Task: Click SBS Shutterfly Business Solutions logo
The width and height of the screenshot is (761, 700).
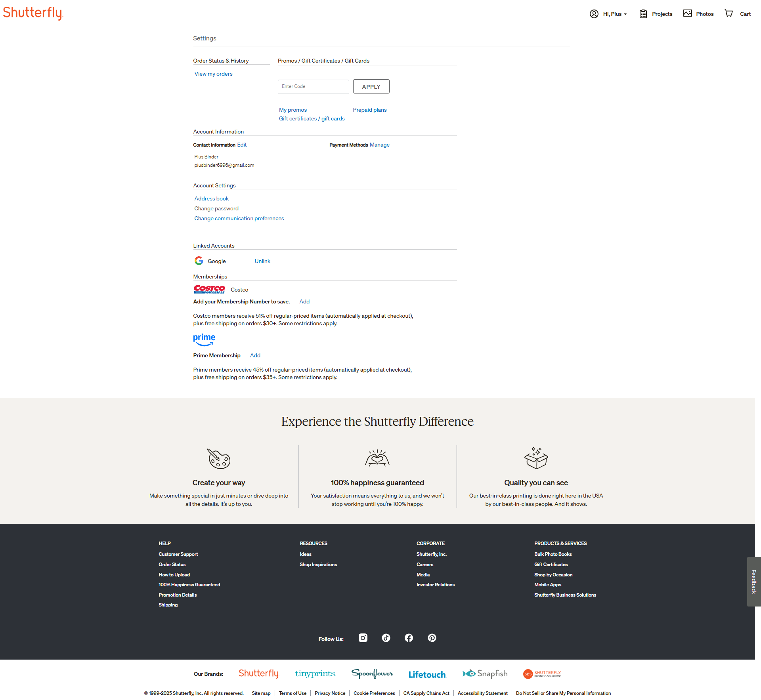Action: point(542,674)
